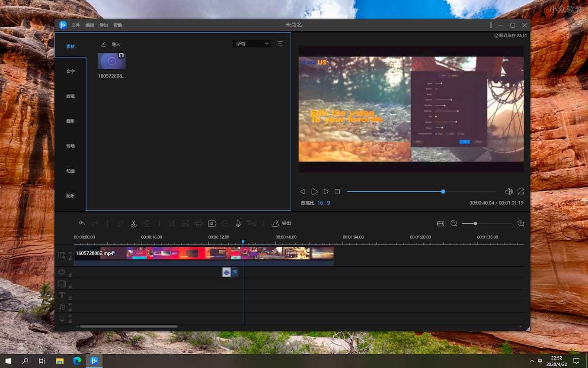Click the 导入 import button

[x=110, y=45]
